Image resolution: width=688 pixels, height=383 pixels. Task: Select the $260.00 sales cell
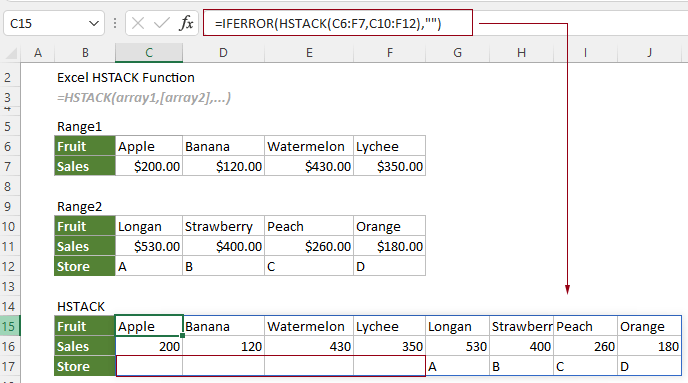[x=309, y=246]
